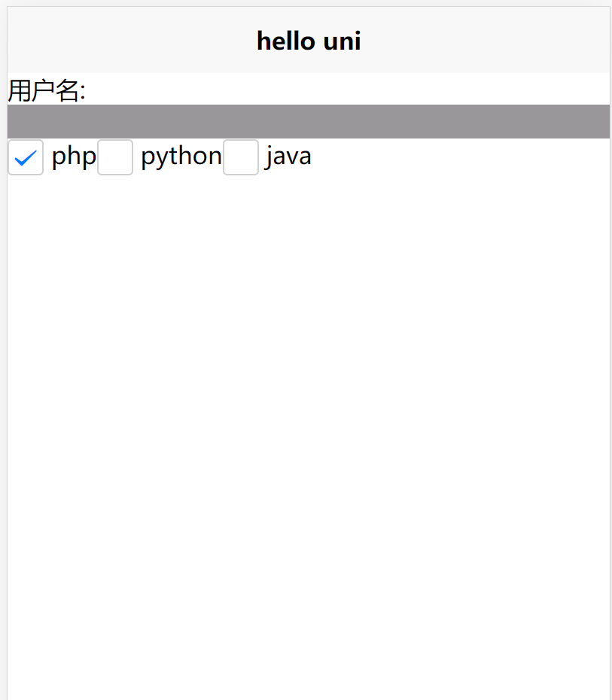Select the python text label
Viewport: 612px width, 700px height.
point(181,157)
